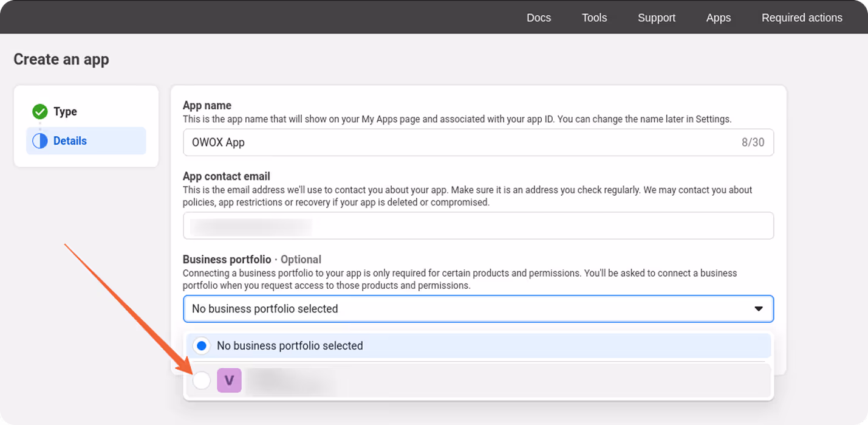Click the Type step in the sidebar
This screenshot has width=868, height=425.
63,111
